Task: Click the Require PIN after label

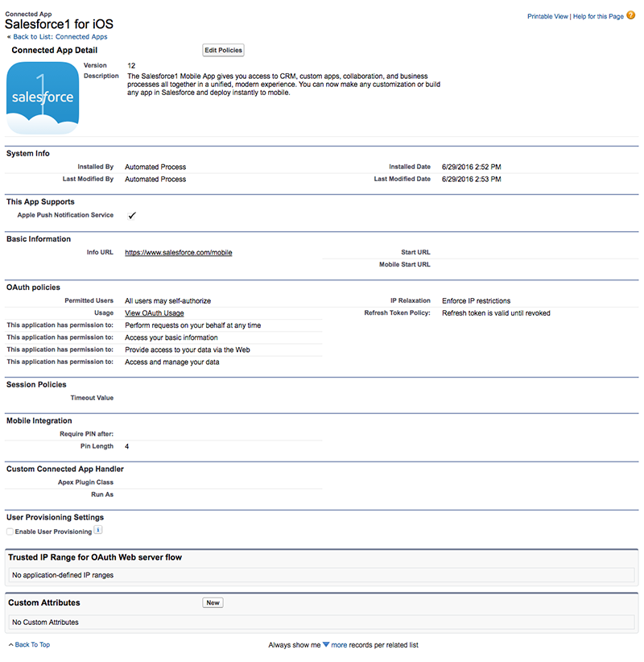Action: [x=86, y=434]
